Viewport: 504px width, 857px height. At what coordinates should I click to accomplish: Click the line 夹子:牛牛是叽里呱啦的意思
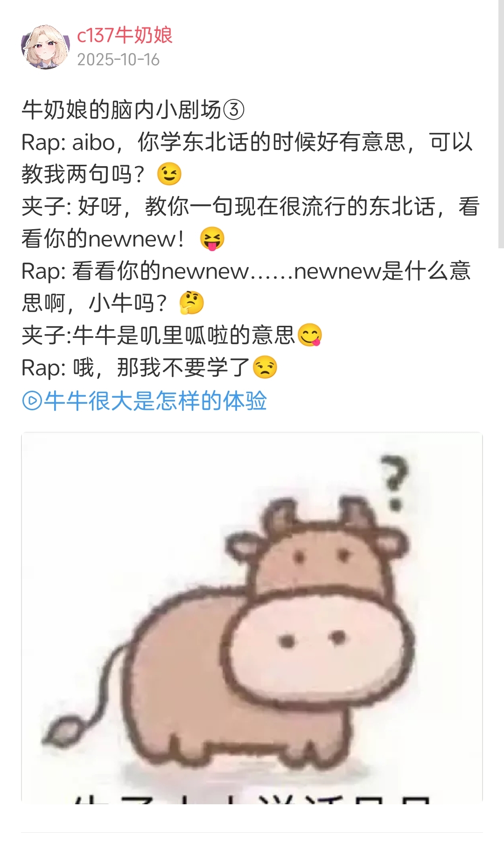pyautogui.click(x=172, y=335)
